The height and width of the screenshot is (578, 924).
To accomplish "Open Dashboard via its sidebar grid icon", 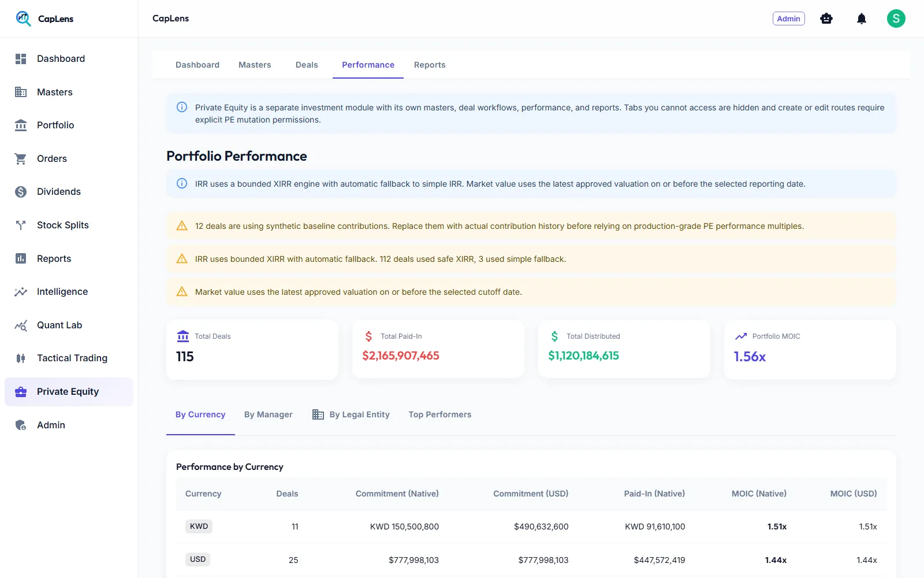I will point(21,59).
